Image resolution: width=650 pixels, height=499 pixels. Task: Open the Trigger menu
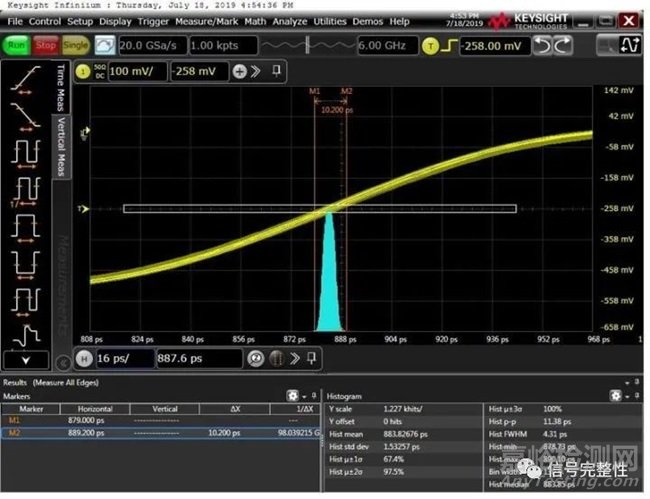153,21
